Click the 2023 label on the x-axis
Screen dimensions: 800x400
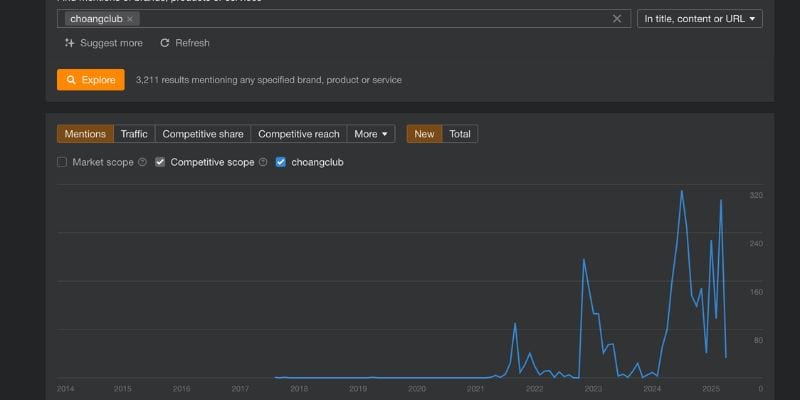tap(593, 389)
